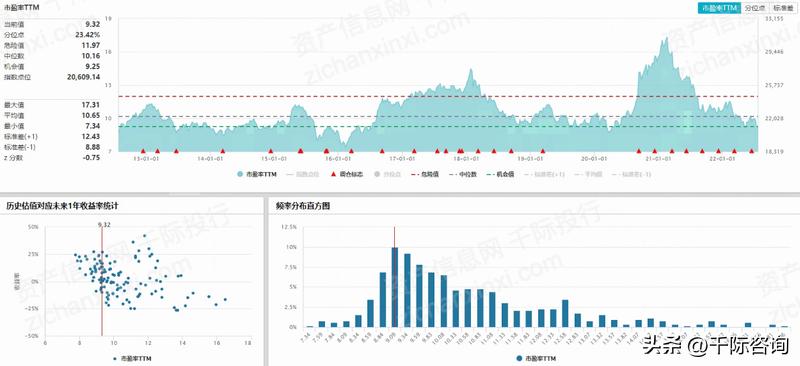Screen dimensions: 800x366
Task: Click the red 9.32 vertical line in scatter plot
Action: 102,281
